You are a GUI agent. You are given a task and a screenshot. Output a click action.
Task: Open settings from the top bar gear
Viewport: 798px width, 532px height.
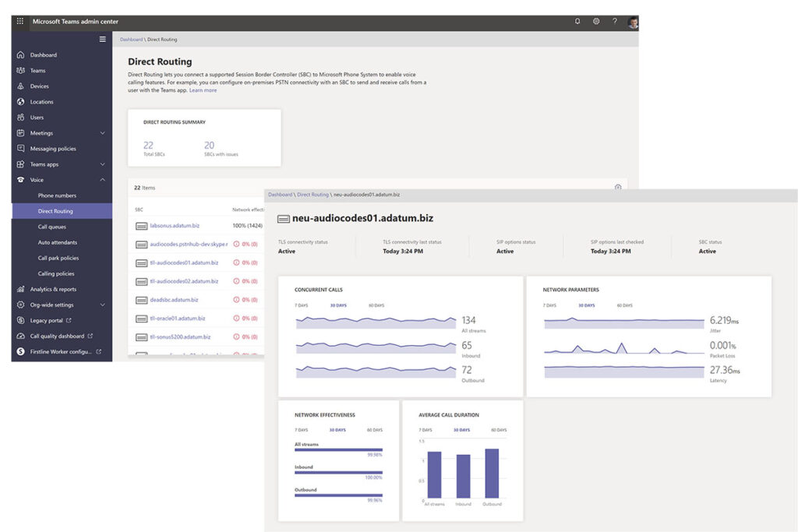pos(595,21)
